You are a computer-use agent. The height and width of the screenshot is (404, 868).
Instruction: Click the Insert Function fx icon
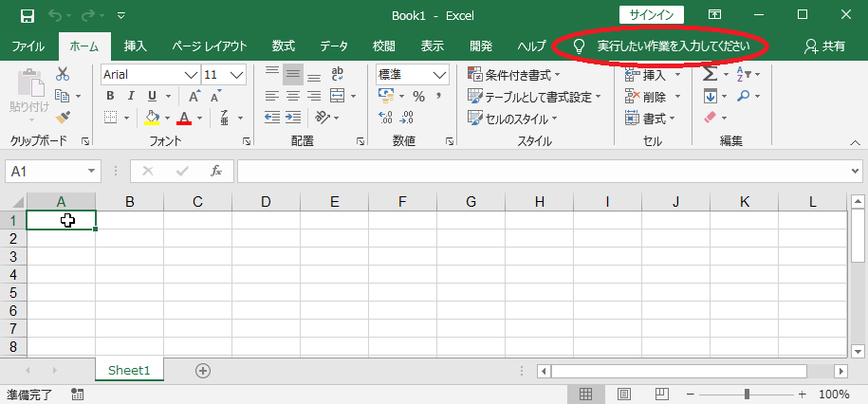point(216,171)
